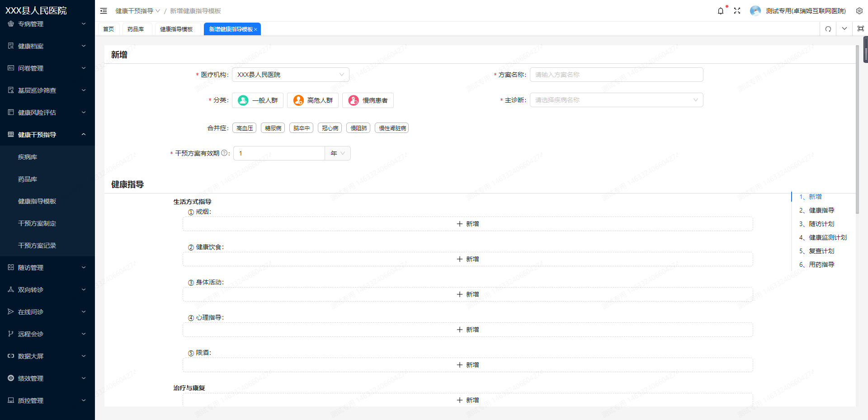Select the 一般人群 category option
Screen dimensions: 868x420
258,100
